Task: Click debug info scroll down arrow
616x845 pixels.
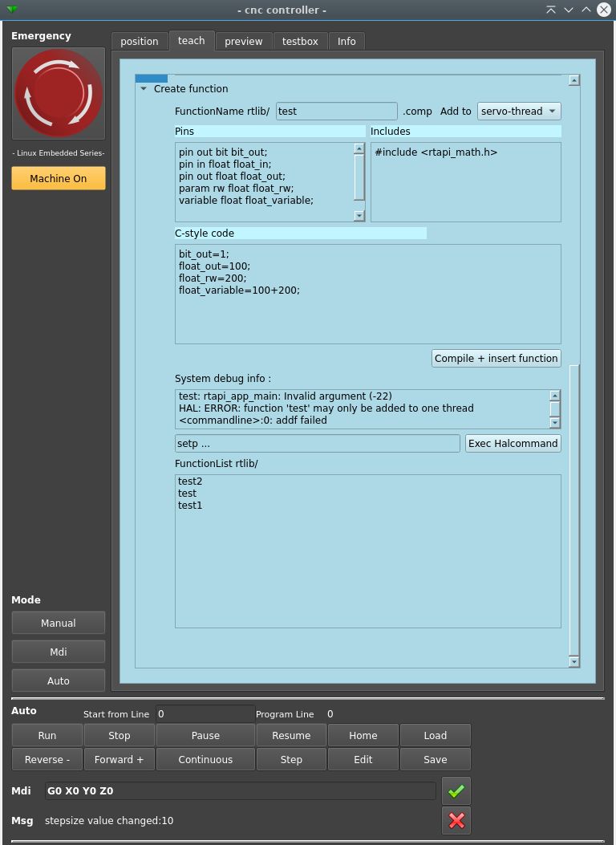Action: 555,423
